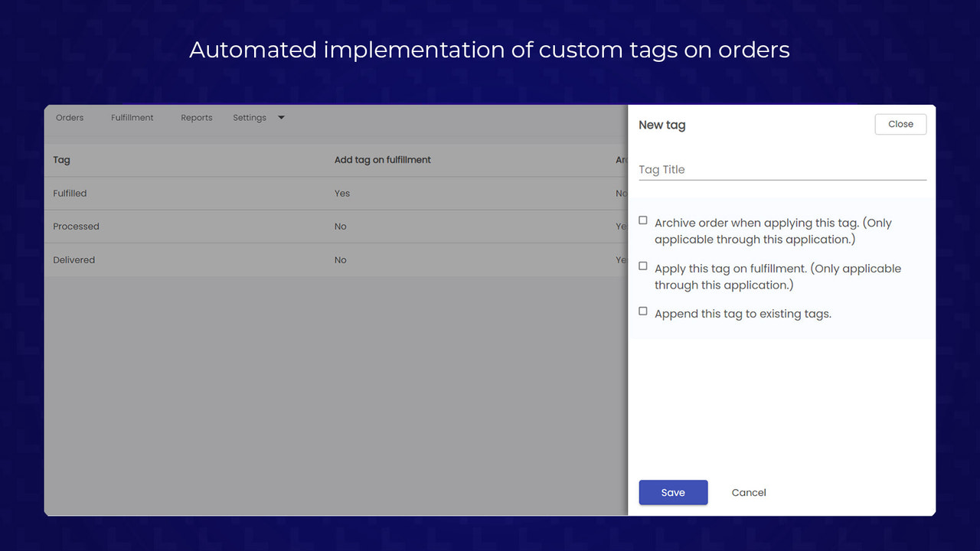
Task: Click the Add tag on fulfillment header
Action: pos(383,160)
